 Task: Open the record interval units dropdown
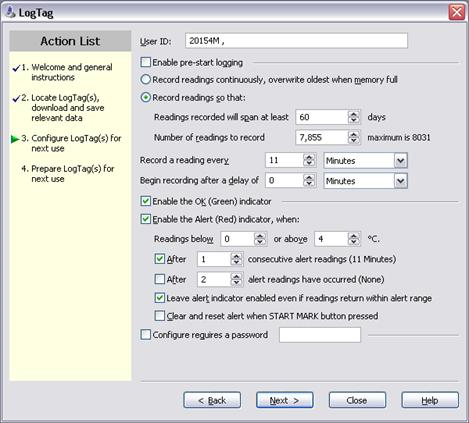[x=400, y=161]
